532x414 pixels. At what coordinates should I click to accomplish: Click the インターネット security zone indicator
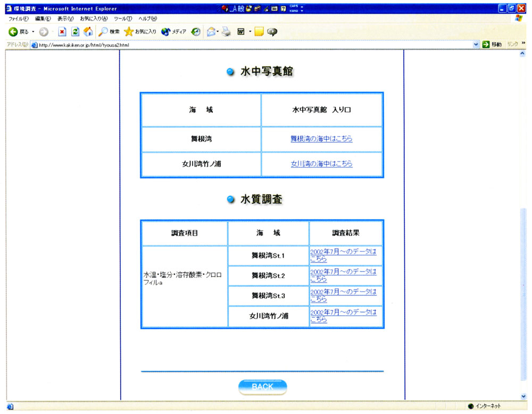point(484,406)
